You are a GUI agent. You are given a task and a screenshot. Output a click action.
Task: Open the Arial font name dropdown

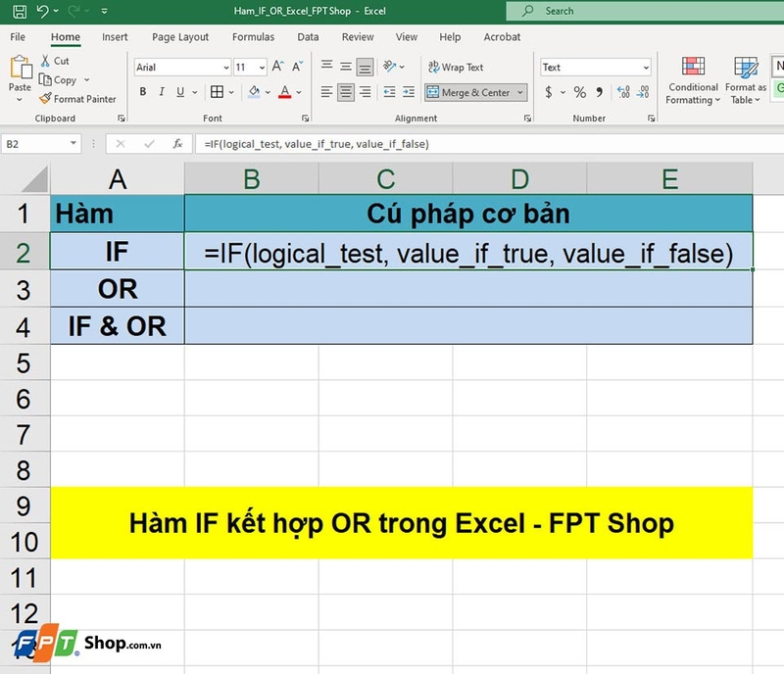click(x=226, y=68)
